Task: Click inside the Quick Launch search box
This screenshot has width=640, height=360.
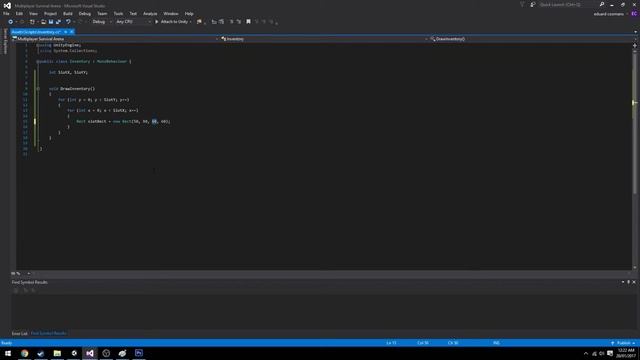Action: coord(567,4)
